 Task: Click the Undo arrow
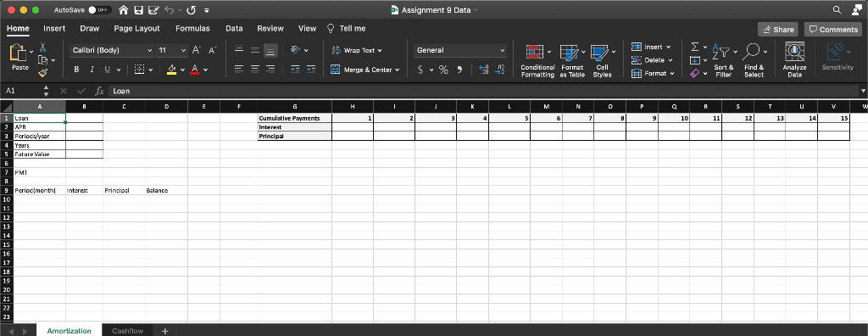pyautogui.click(x=170, y=10)
